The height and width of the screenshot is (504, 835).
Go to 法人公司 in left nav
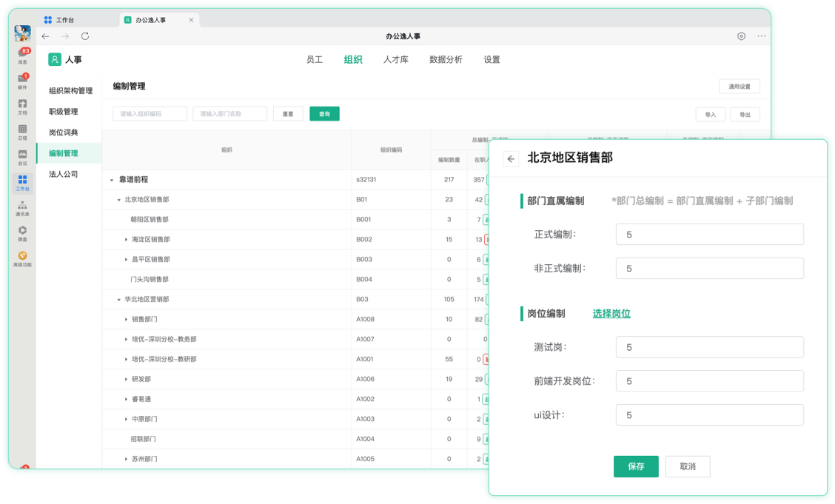tap(64, 173)
